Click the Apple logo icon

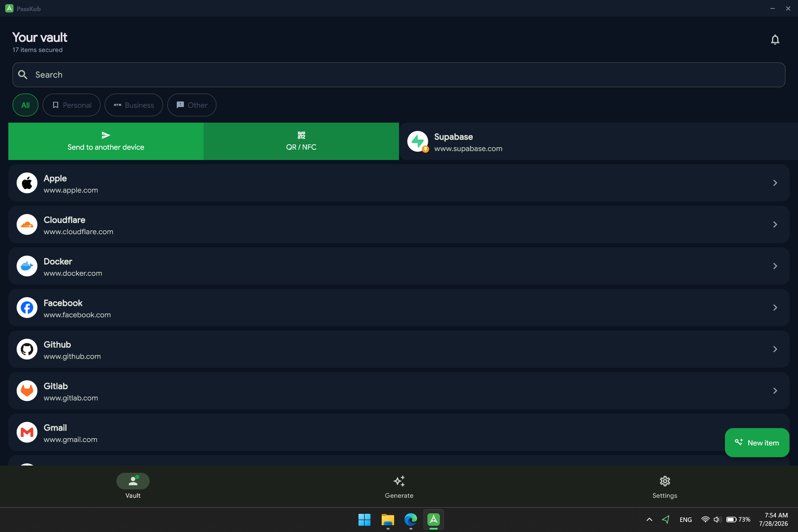point(27,183)
